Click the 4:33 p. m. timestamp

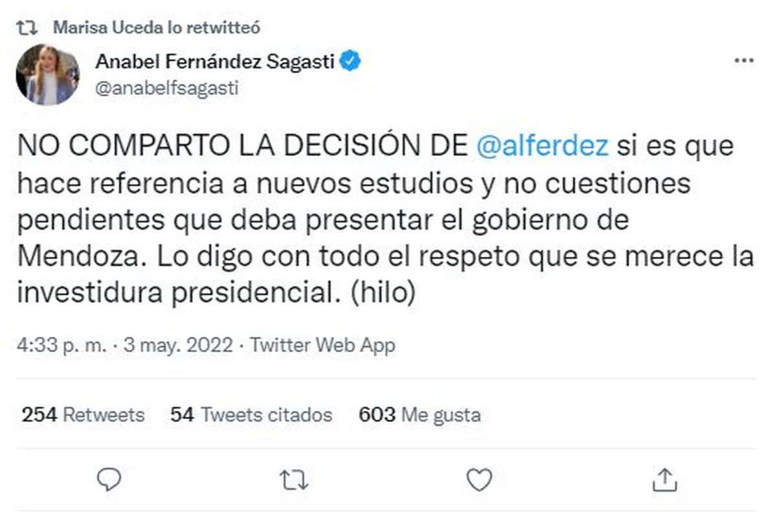tap(62, 345)
